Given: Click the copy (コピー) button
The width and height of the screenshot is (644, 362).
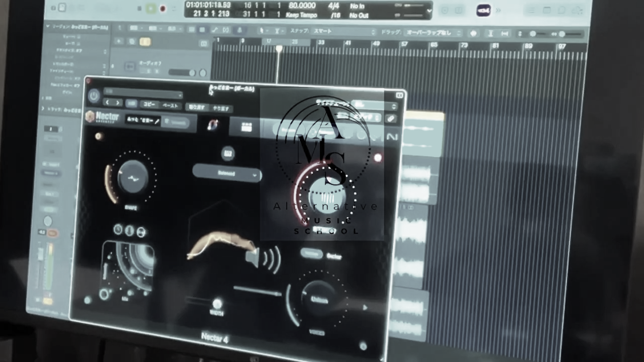Looking at the screenshot, I should click(x=149, y=104).
